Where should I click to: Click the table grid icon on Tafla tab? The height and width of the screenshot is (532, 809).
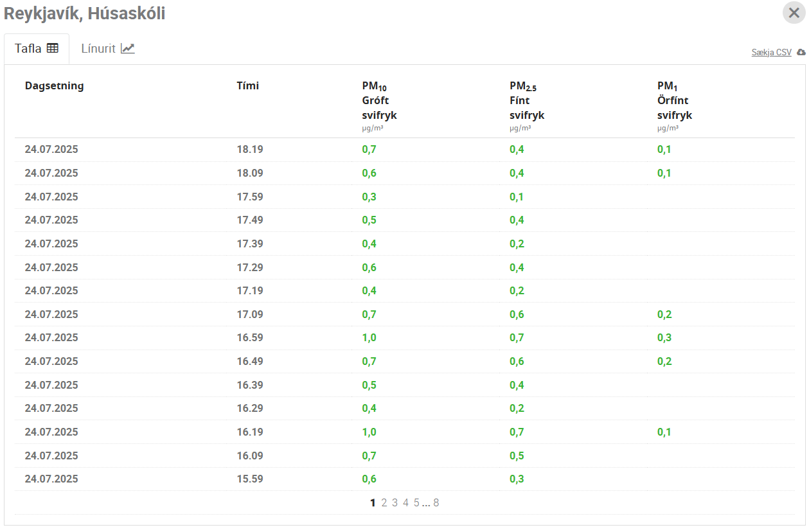(x=53, y=48)
